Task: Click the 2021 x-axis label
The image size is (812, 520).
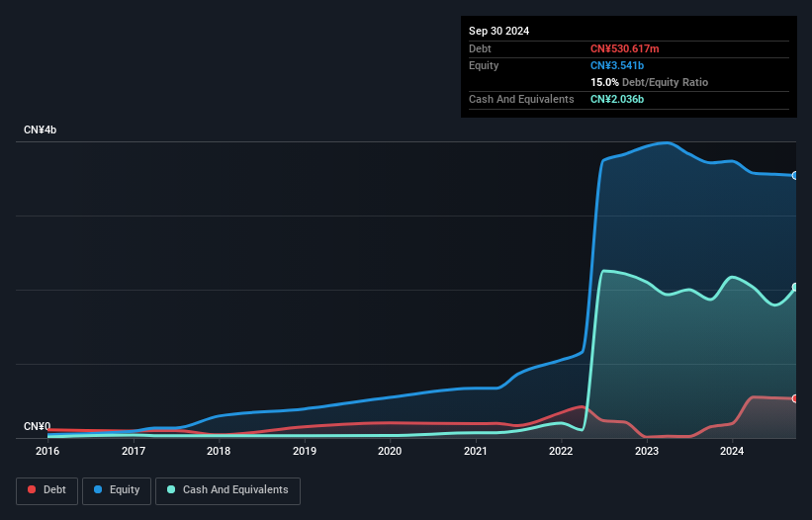Action: click(x=476, y=451)
